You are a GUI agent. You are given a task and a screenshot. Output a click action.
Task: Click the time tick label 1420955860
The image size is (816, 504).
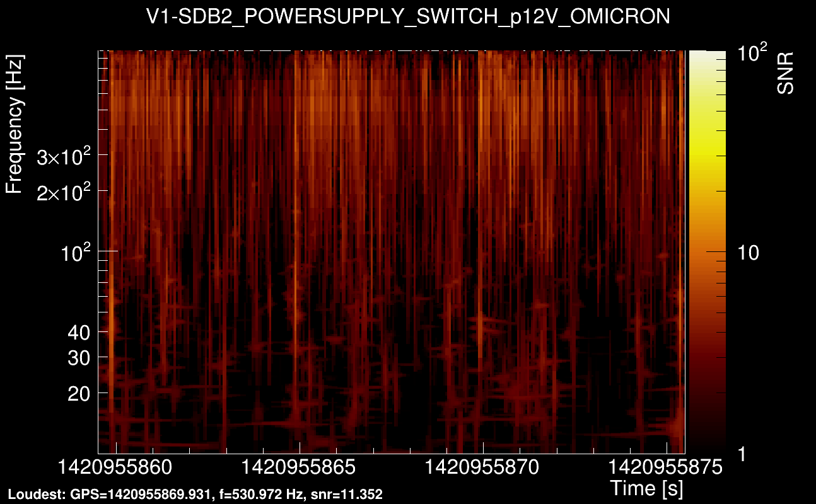[x=116, y=469]
